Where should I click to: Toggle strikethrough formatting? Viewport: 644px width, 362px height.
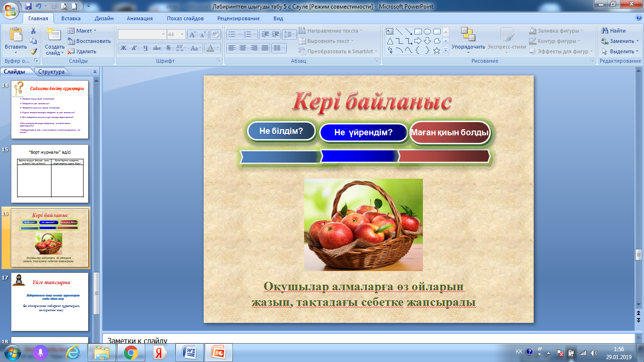[x=157, y=48]
